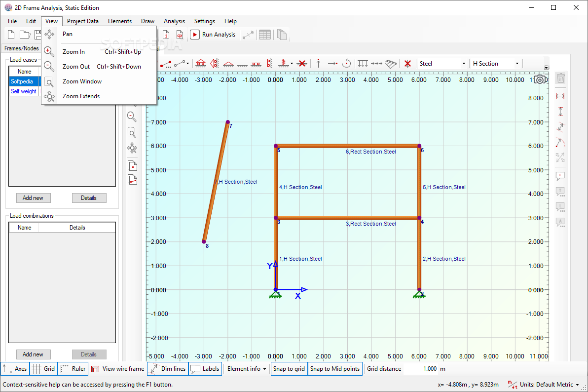Select horizontal dimension line tool
This screenshot has height=392, width=588.
[x=560, y=96]
